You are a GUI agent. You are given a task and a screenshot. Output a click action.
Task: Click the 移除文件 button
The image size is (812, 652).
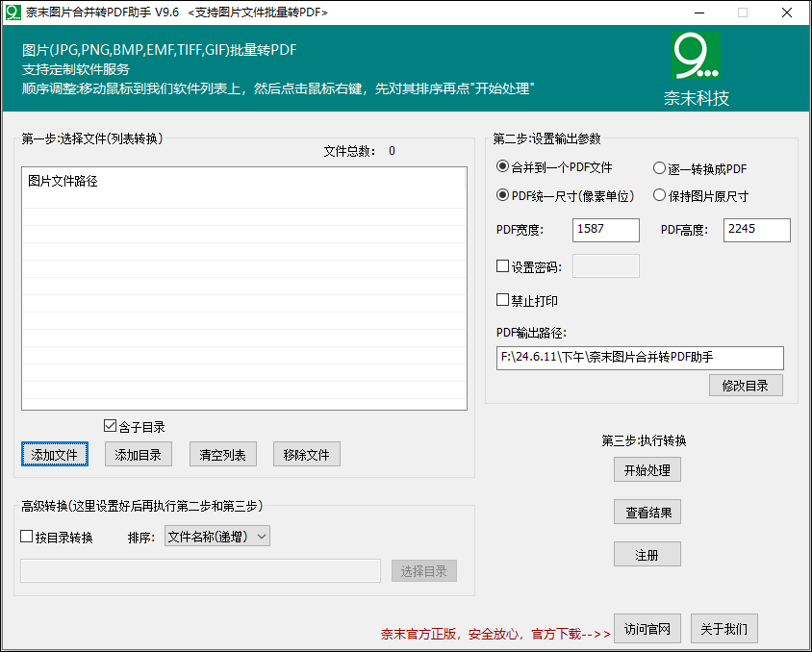tap(306, 455)
